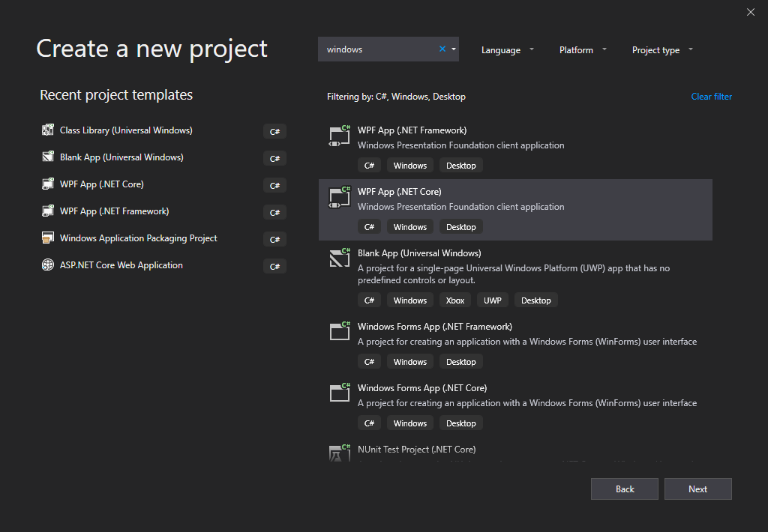
Task: Select recent template WPF App (.NET Framework)
Action: point(114,211)
